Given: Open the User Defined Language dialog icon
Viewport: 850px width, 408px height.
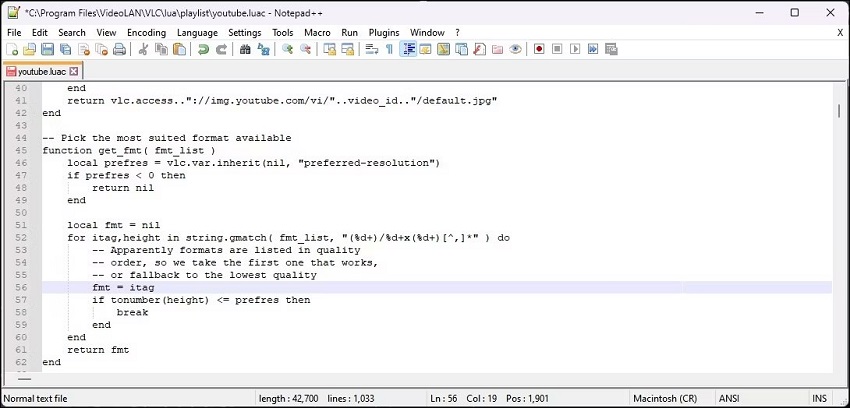Looking at the screenshot, I should pyautogui.click(x=426, y=49).
